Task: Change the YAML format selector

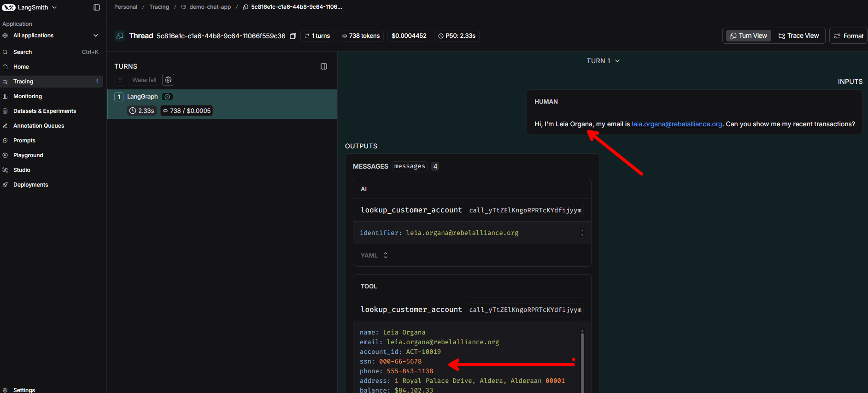Action: pos(374,255)
